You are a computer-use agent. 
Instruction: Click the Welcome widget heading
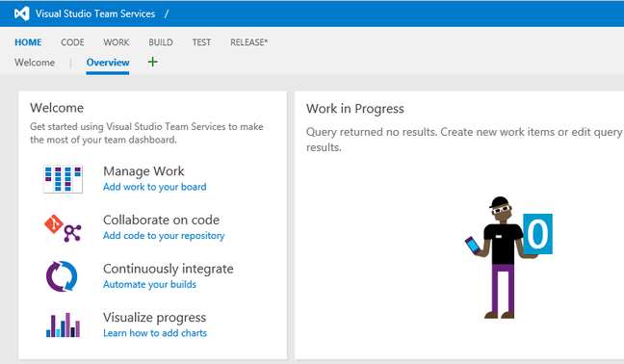click(x=57, y=108)
